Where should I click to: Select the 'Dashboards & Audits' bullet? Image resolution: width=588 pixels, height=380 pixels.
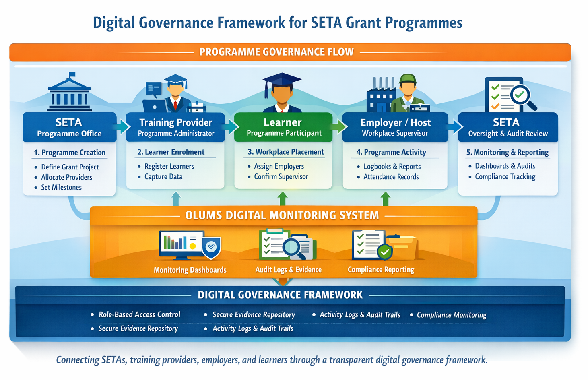point(505,166)
